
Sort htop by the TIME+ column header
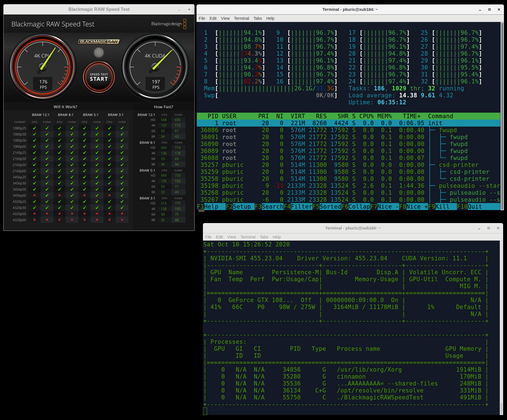pyautogui.click(x=412, y=116)
